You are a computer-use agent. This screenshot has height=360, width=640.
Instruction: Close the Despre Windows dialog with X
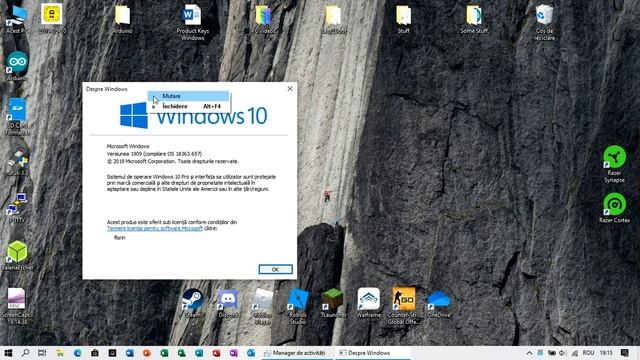tap(290, 89)
